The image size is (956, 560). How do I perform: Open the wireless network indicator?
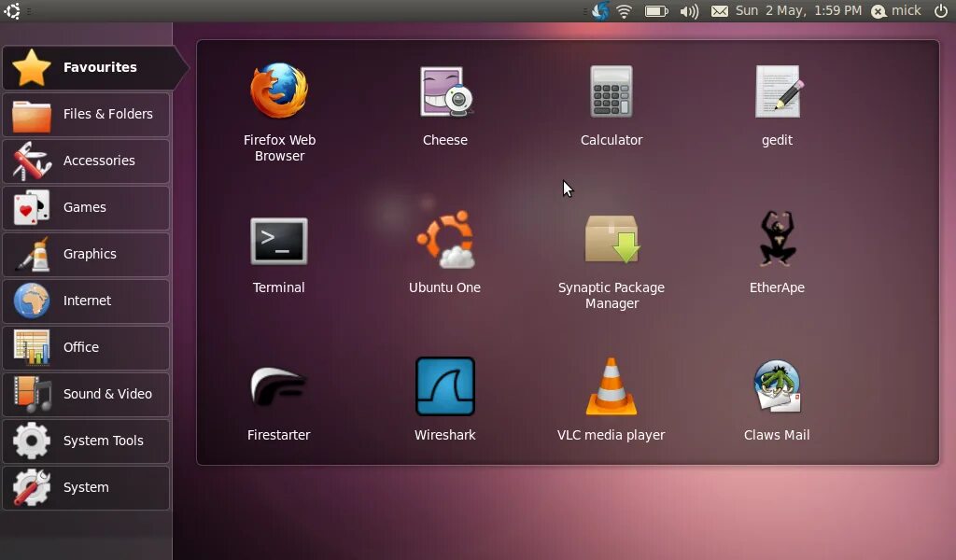click(x=625, y=11)
